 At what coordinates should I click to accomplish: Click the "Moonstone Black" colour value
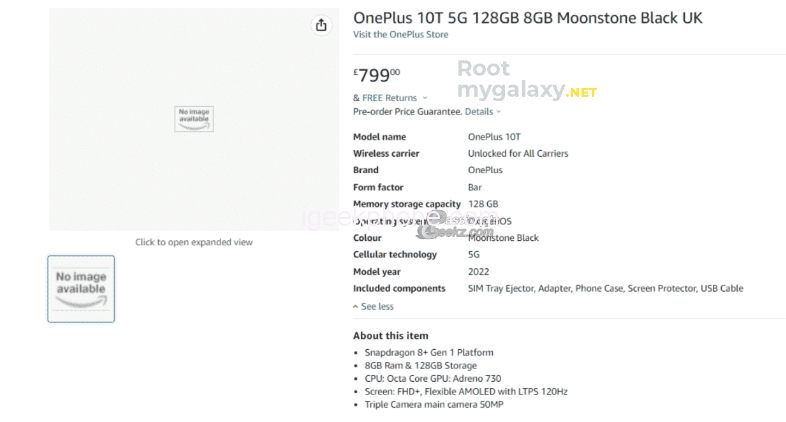[503, 238]
